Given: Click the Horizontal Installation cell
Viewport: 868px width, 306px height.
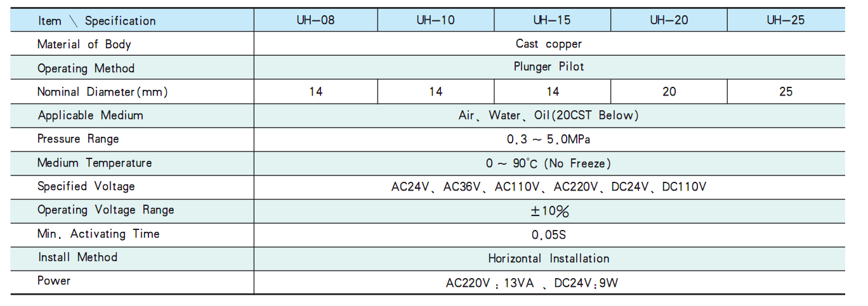Looking at the screenshot, I should pyautogui.click(x=549, y=258).
